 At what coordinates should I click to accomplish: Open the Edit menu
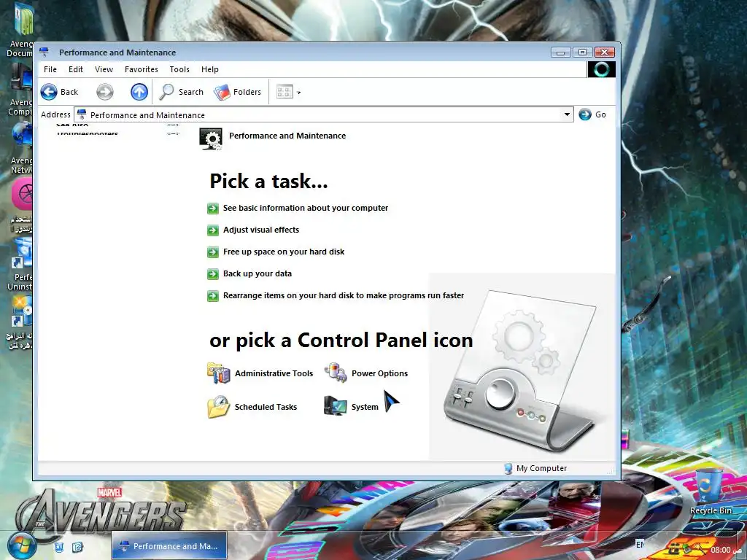(76, 69)
